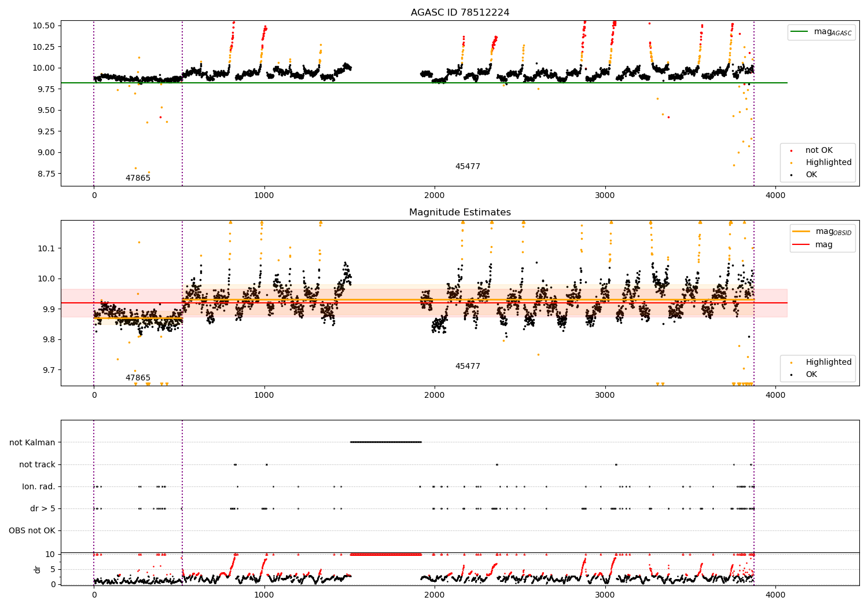
Task: Click the 'not Kalman' row label
Action: [32, 442]
